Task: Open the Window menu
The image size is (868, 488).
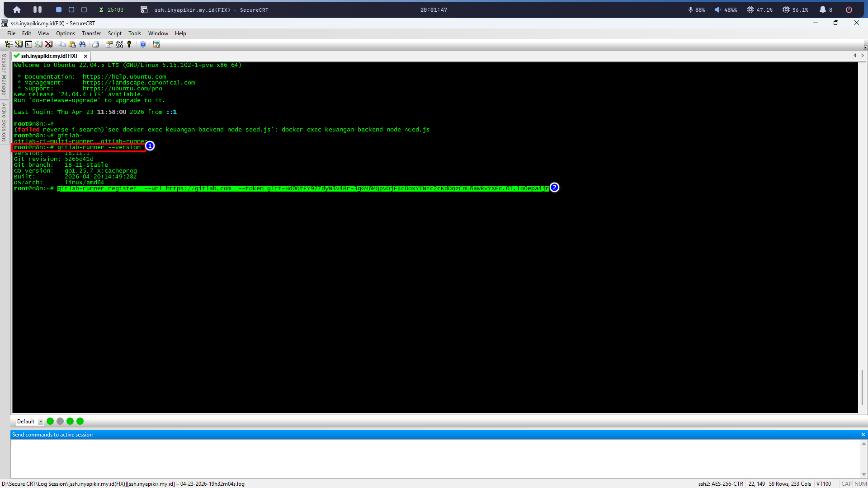Action: pos(158,33)
